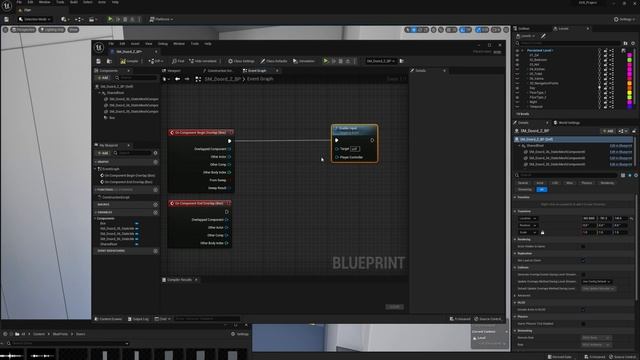Open Class Settings in Blueprint toolbar
The image size is (640, 360).
point(241,61)
